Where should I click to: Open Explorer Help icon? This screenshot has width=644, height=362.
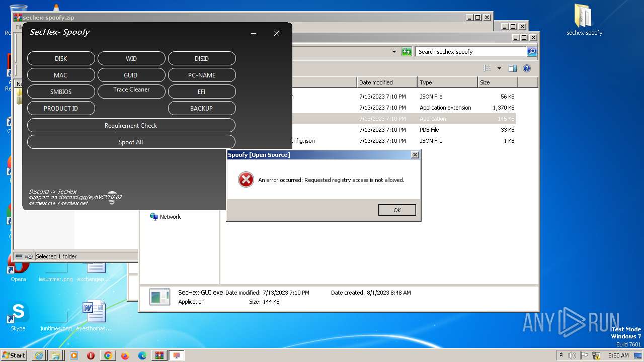(x=527, y=68)
